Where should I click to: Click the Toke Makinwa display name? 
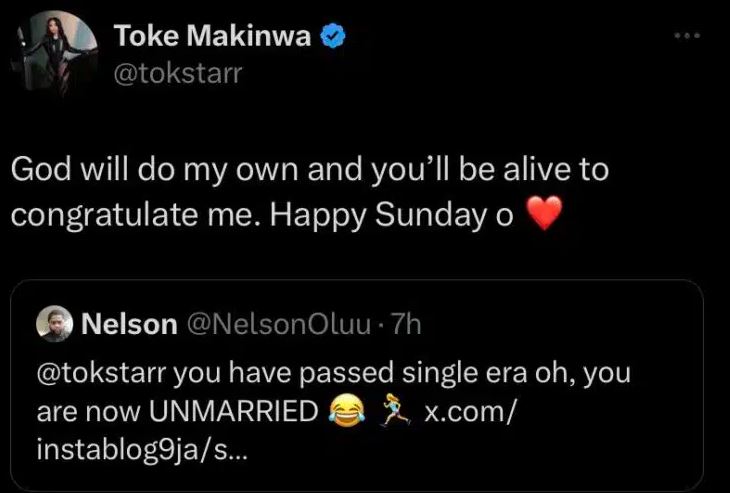(x=213, y=36)
